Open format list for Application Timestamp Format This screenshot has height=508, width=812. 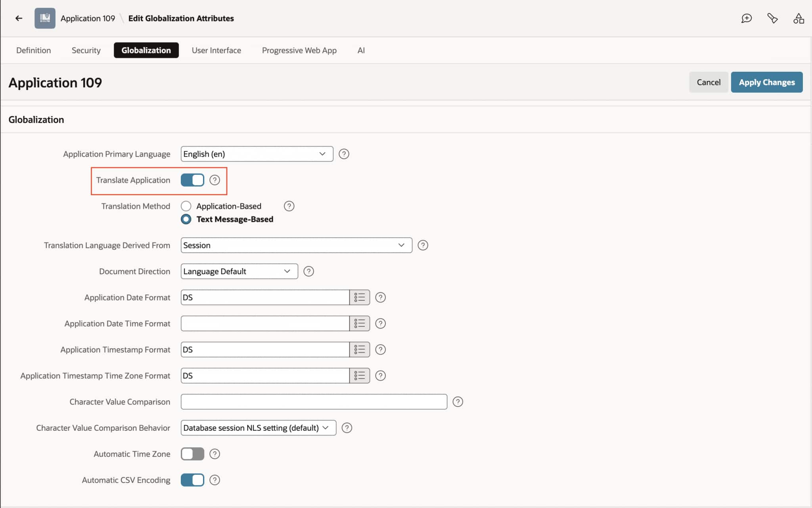pos(360,349)
